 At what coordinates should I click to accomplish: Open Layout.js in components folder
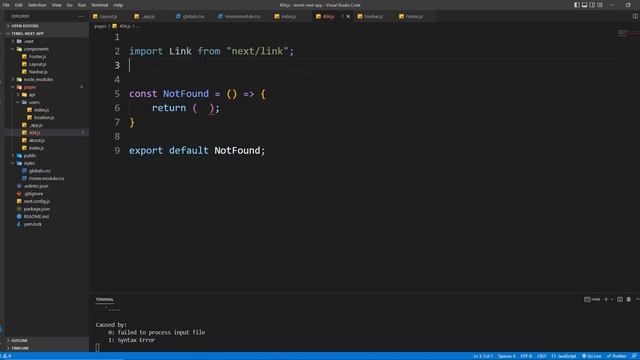pyautogui.click(x=37, y=64)
